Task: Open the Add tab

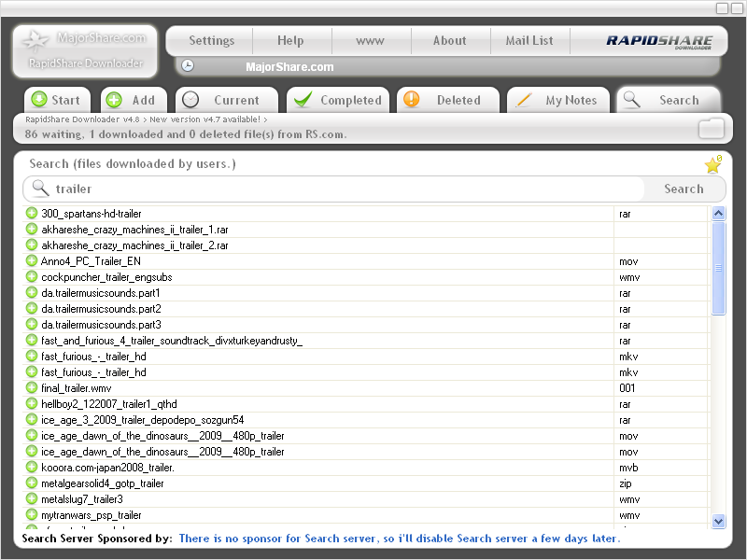Action: click(134, 100)
